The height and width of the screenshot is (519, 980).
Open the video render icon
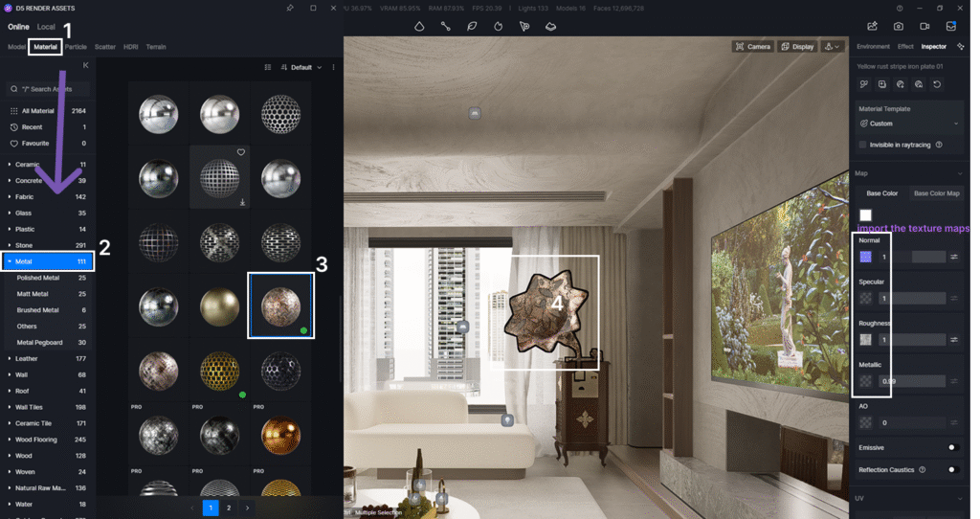(x=924, y=26)
